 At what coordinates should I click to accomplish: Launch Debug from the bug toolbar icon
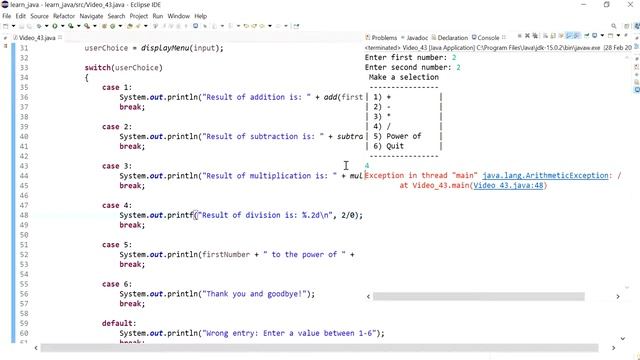click(39, 26)
